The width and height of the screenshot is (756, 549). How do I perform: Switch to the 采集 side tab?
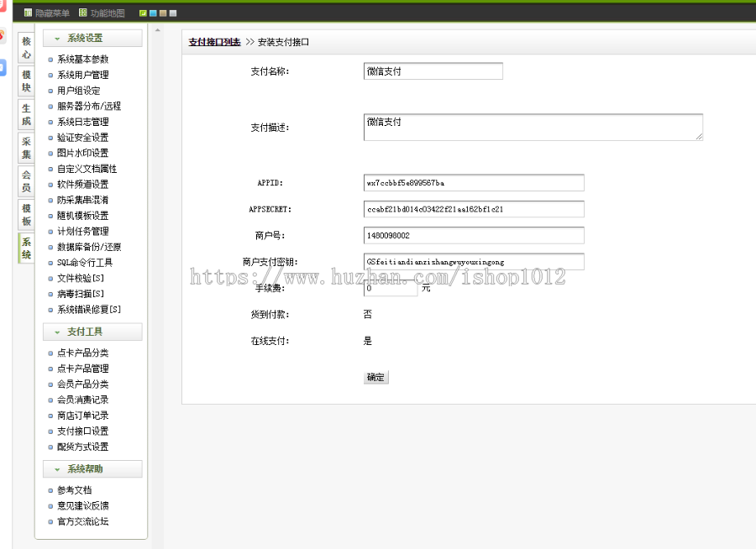pyautogui.click(x=26, y=148)
